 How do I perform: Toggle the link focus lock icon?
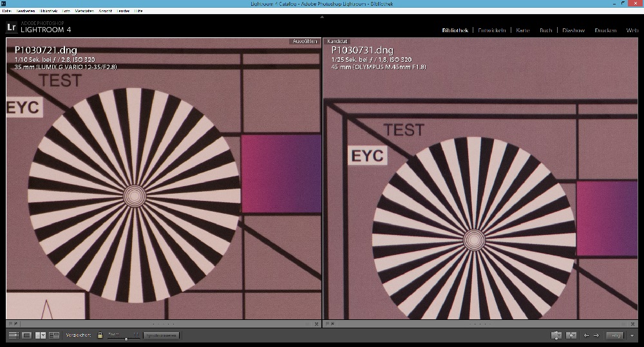click(x=100, y=335)
